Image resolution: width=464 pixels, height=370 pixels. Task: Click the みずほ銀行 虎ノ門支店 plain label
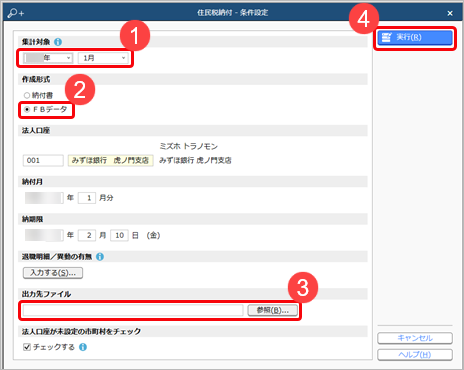(195, 160)
